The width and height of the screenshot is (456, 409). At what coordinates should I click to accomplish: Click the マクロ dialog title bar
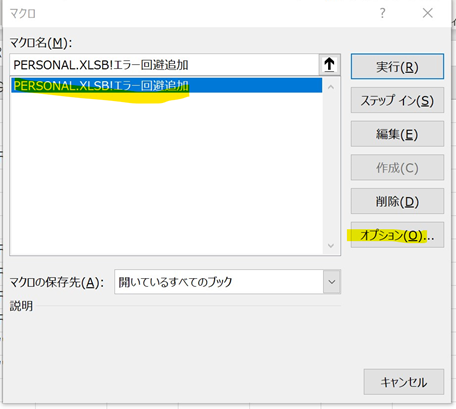pyautogui.click(x=187, y=13)
